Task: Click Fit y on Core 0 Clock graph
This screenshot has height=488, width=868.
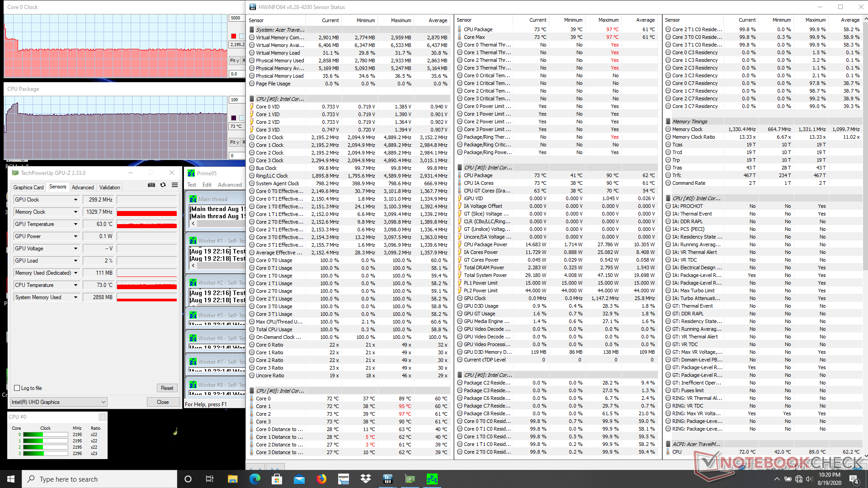Action: [x=234, y=61]
